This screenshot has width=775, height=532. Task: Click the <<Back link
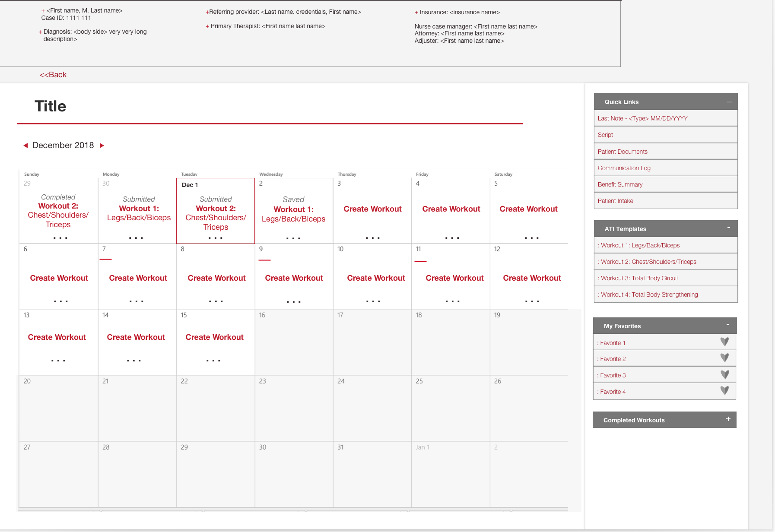(53, 75)
